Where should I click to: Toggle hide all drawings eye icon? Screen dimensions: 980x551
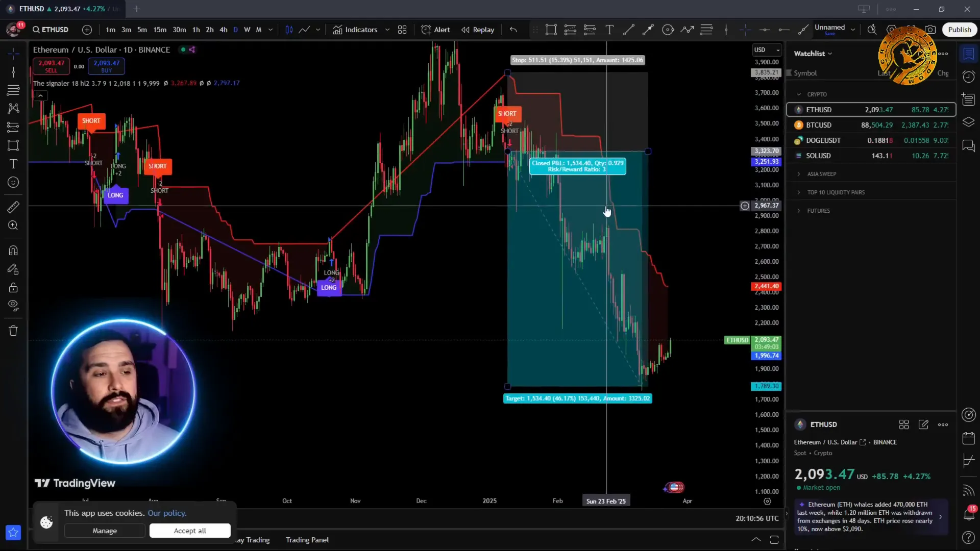click(13, 306)
